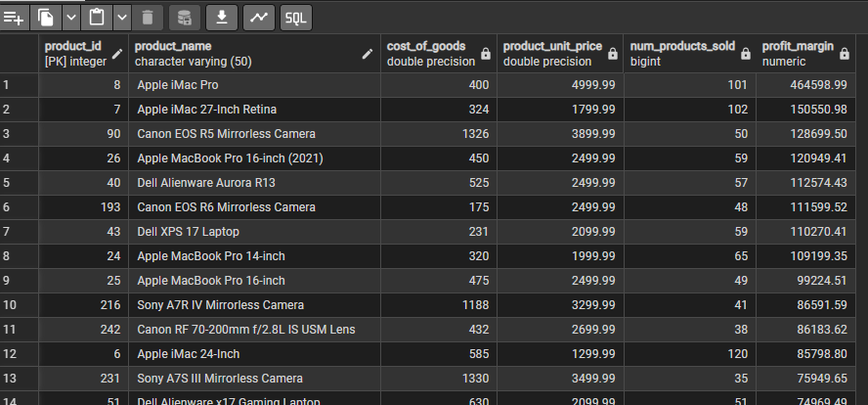Click the products sold cell 101
Viewport: 868px width, 405px height.
pos(690,85)
